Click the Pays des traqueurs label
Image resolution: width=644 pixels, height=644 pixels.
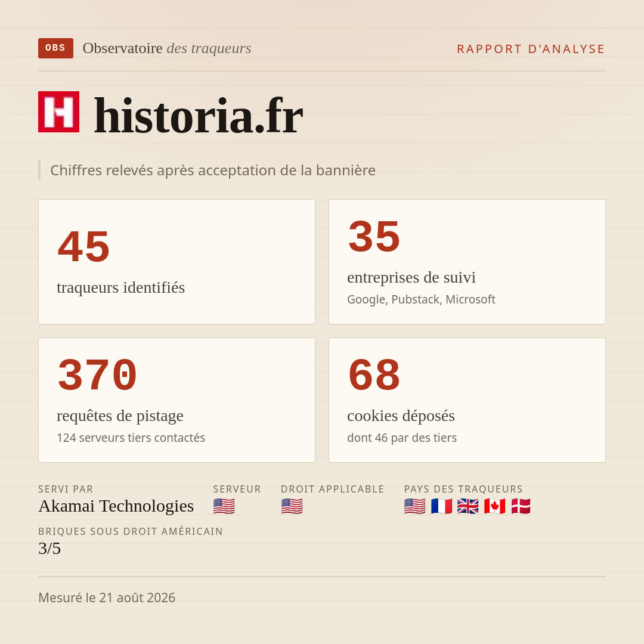tap(463, 489)
